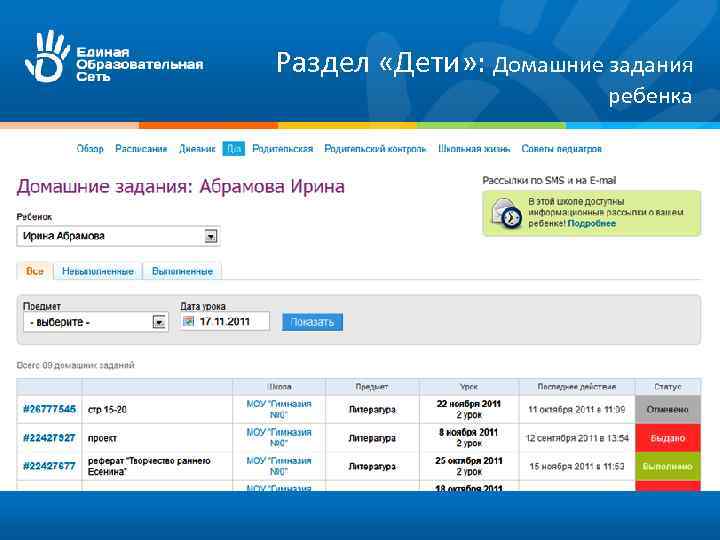Screen dimensions: 720x540
Task: Click '11 октября 2011 в 11:39' cell
Action: 577,409
